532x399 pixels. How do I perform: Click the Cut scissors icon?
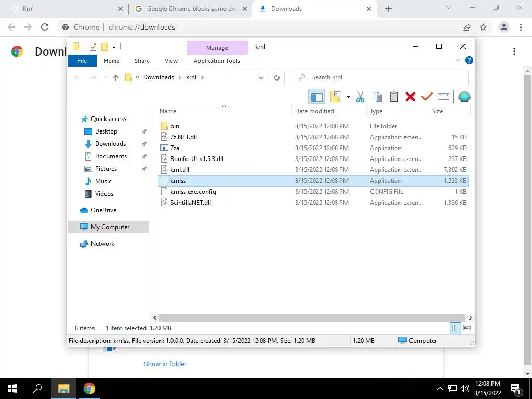[361, 97]
